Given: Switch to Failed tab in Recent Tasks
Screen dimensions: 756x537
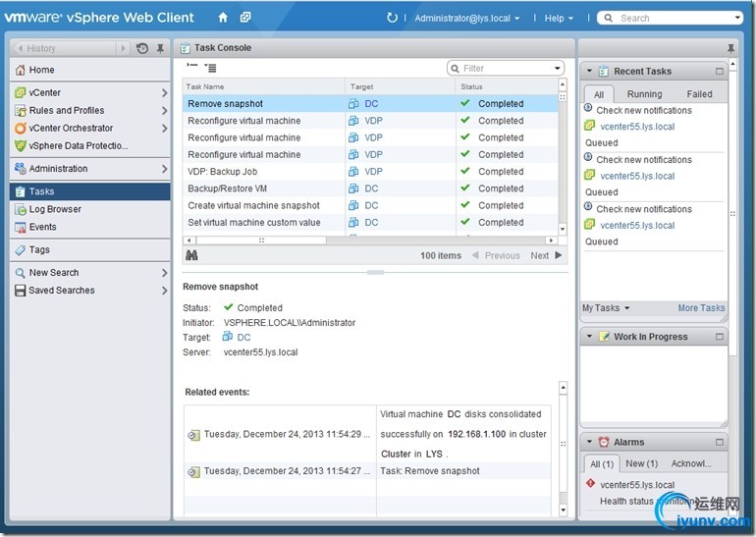Looking at the screenshot, I should [699, 94].
